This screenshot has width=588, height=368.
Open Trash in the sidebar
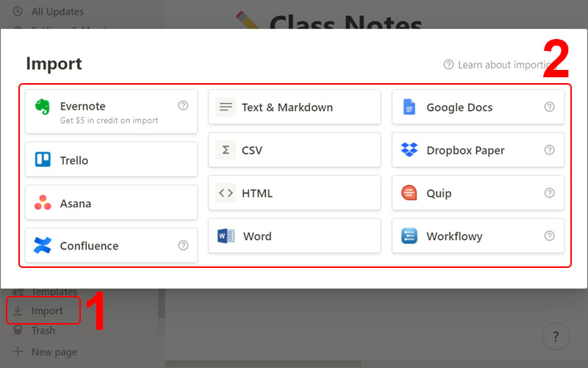point(43,330)
